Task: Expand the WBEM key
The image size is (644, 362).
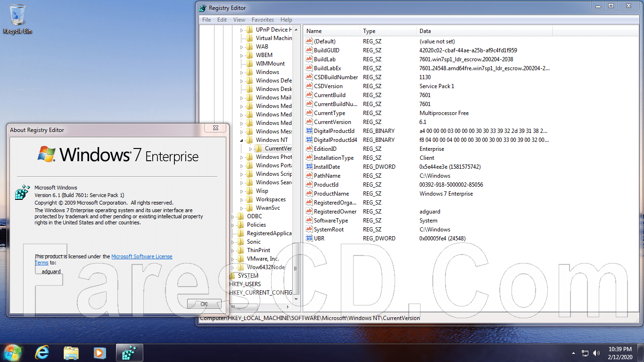Action: tap(242, 56)
